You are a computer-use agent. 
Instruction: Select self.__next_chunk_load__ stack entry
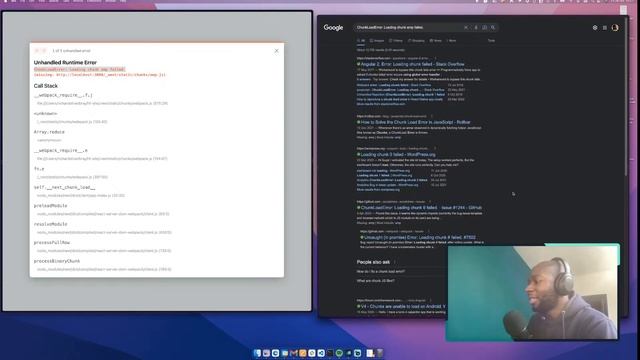(x=64, y=187)
